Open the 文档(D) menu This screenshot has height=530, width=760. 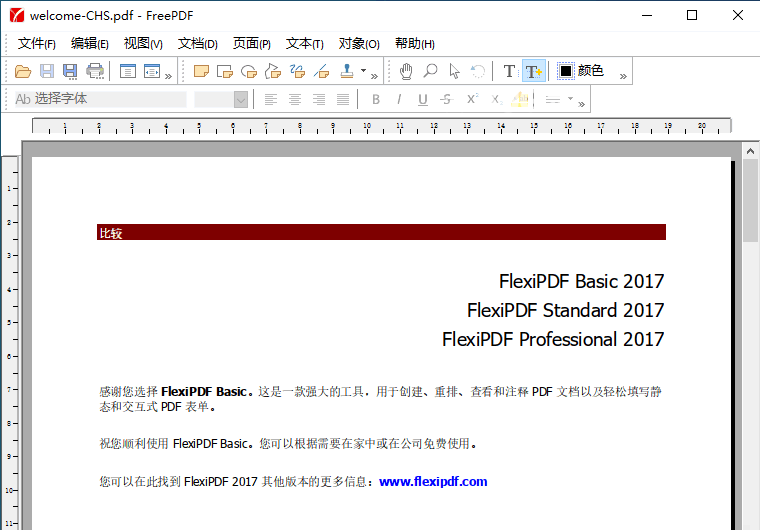click(x=198, y=44)
